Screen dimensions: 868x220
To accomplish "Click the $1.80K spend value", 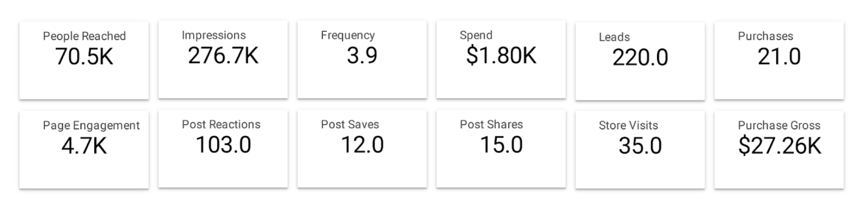I will click(501, 56).
